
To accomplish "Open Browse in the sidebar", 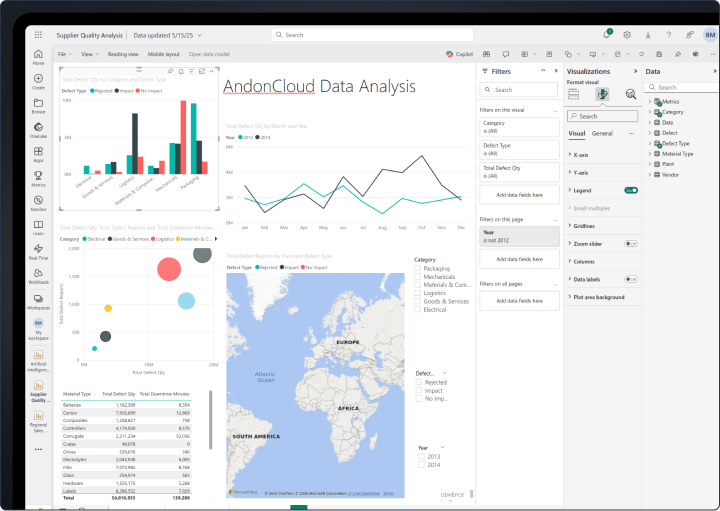I will point(38,106).
